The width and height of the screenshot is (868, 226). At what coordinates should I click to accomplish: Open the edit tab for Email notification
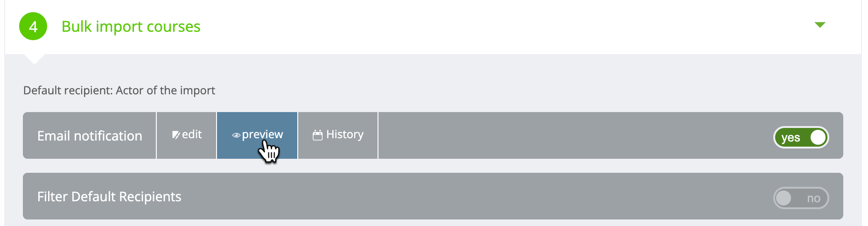click(187, 135)
